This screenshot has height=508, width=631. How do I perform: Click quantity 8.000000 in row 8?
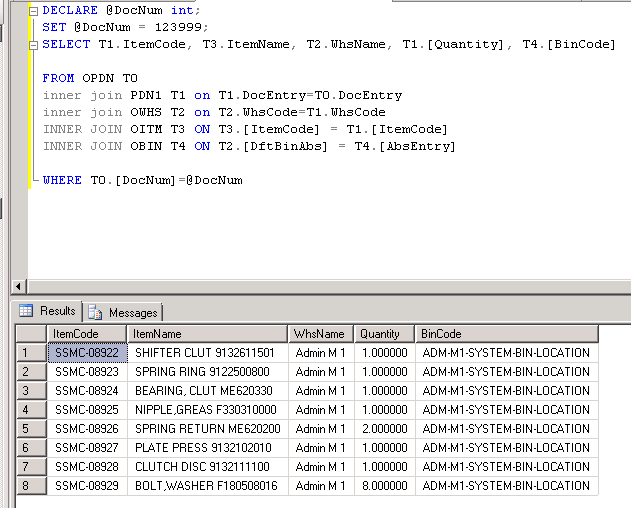385,485
